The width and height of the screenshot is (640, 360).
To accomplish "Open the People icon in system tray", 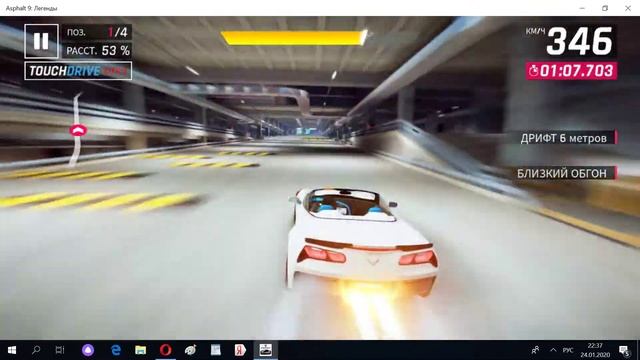I will click(x=535, y=350).
